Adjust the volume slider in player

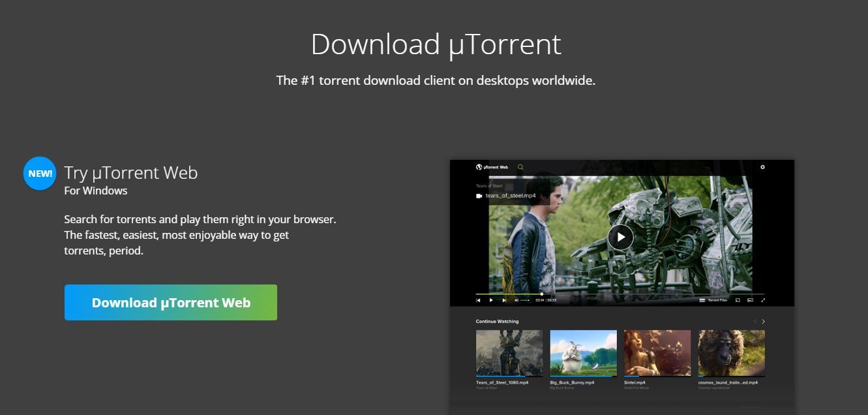tap(525, 300)
